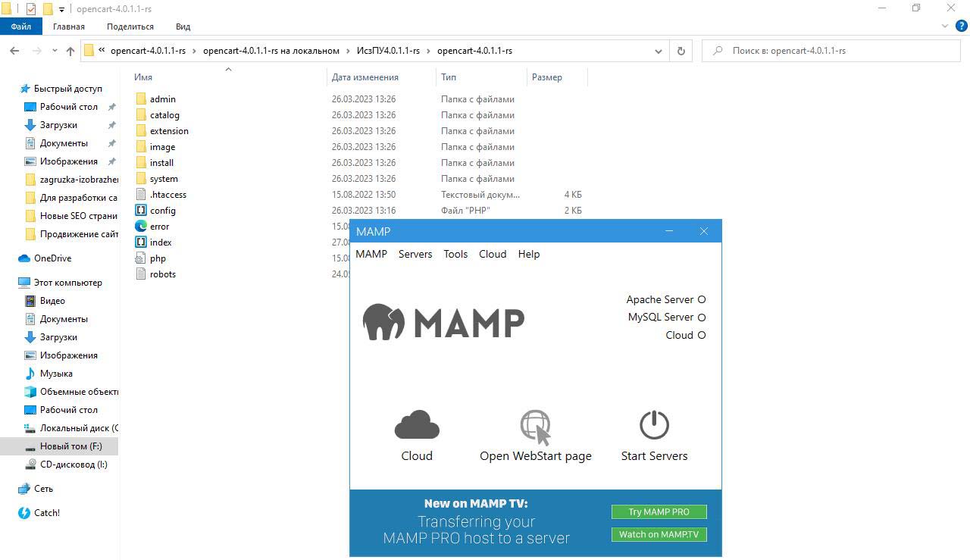Image resolution: width=970 pixels, height=560 pixels.
Task: Expand the address bar history dropdown
Action: (x=658, y=51)
